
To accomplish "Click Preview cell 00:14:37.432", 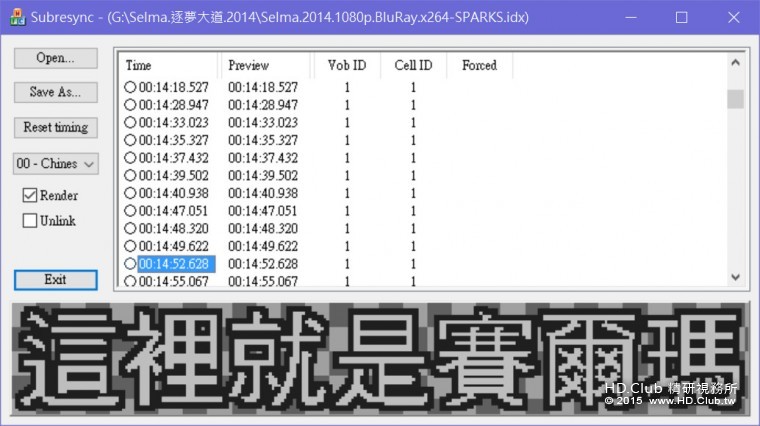I will coord(263,158).
